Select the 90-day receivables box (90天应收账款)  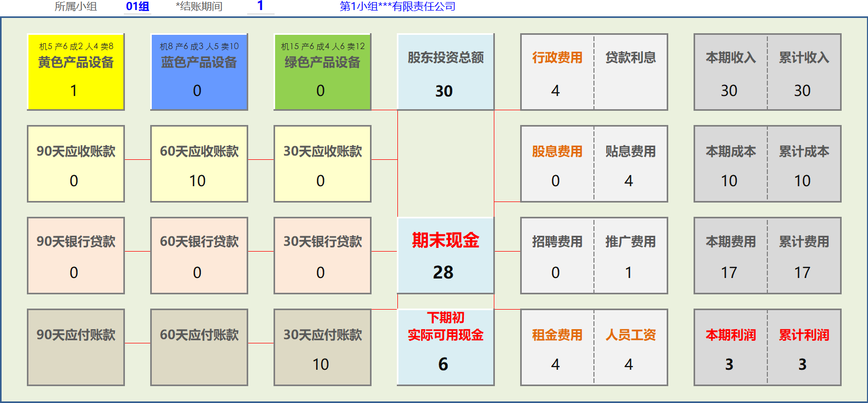coord(75,164)
